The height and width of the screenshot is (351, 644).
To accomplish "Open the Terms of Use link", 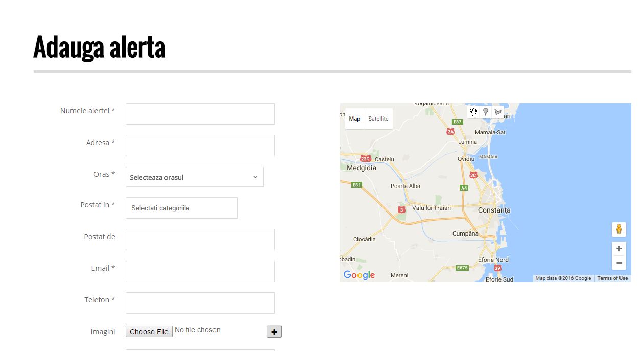I will pos(612,278).
